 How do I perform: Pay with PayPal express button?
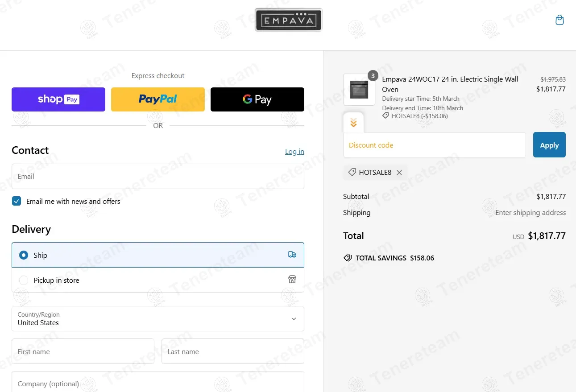(x=158, y=99)
